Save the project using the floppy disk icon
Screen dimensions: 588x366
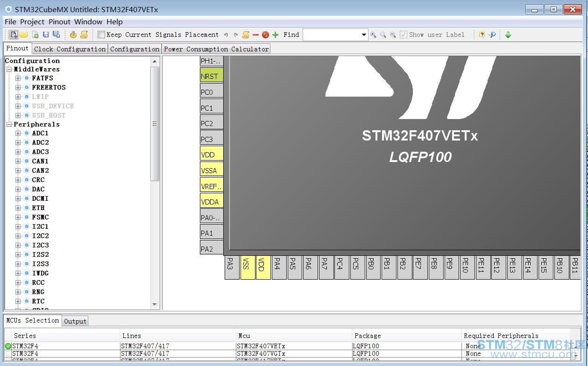coord(46,35)
